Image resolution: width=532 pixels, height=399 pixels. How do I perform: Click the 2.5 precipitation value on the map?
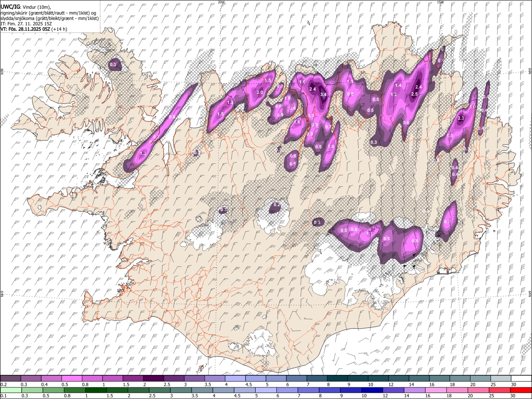[414, 94]
